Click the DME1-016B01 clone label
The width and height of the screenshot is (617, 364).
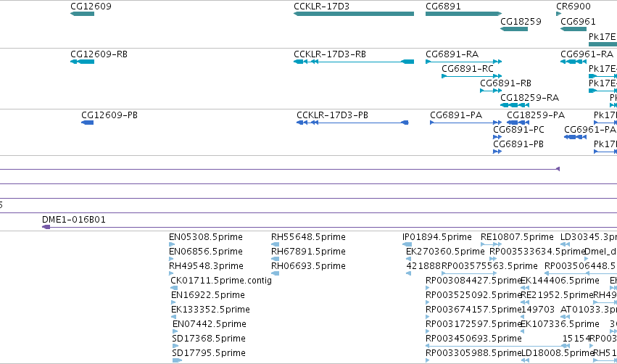point(74,220)
